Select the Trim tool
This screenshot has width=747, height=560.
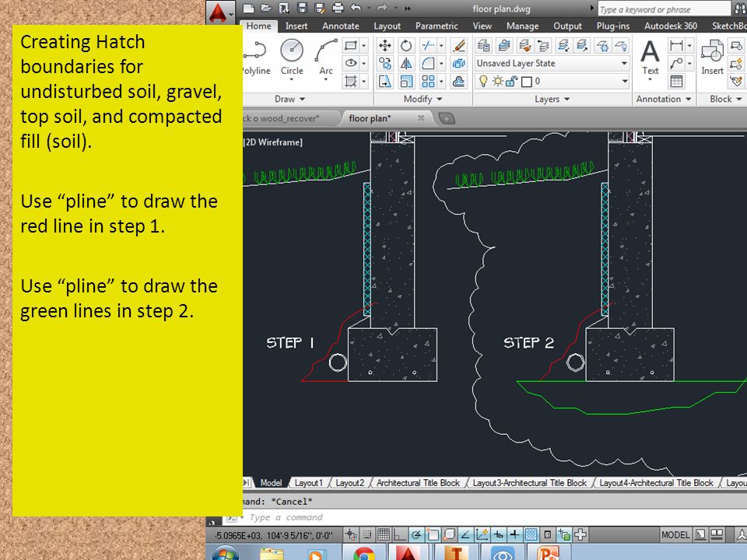click(x=428, y=46)
